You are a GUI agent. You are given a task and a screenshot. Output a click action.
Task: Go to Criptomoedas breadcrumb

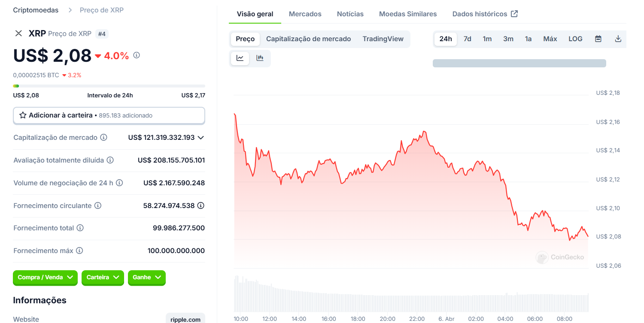point(36,10)
